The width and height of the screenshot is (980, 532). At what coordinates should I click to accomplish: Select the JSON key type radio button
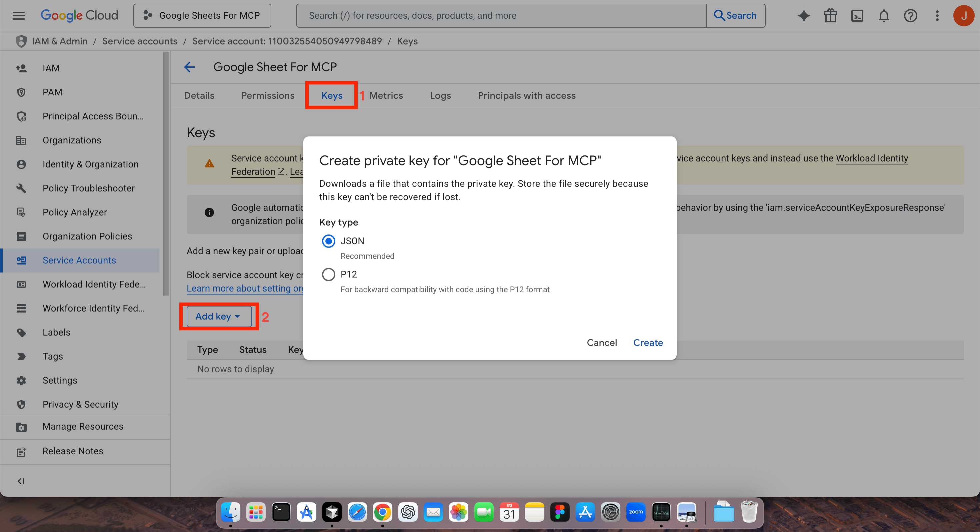pyautogui.click(x=328, y=241)
